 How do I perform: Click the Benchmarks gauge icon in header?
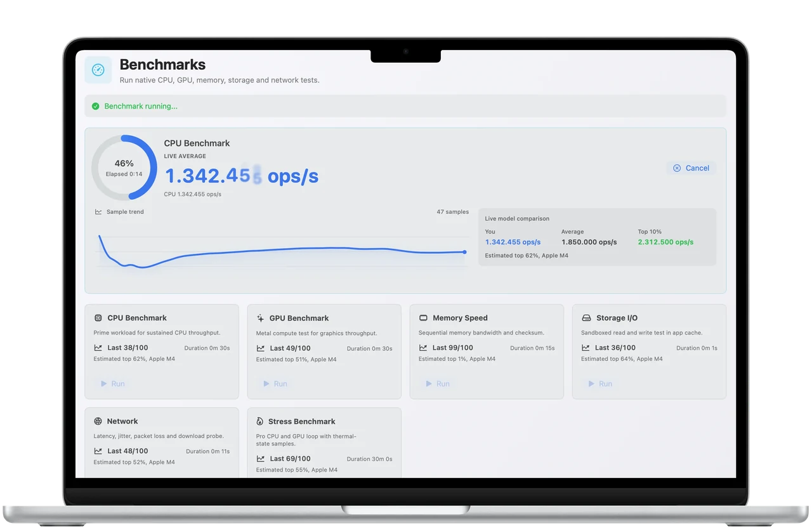pyautogui.click(x=98, y=70)
